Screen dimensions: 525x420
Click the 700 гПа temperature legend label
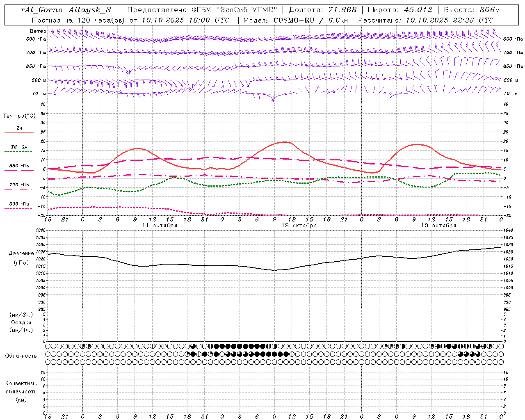[19, 185]
